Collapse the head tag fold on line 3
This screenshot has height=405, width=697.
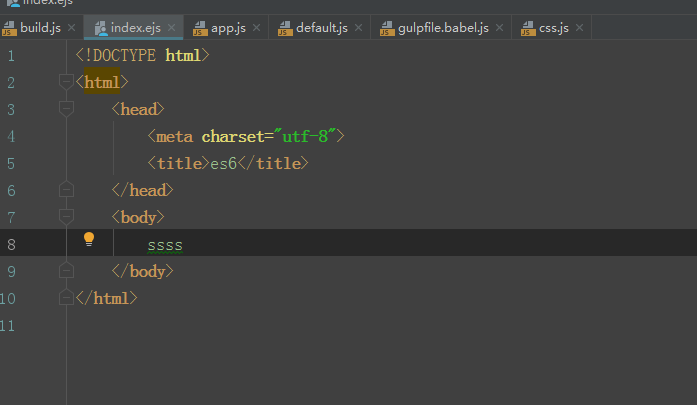coord(66,109)
